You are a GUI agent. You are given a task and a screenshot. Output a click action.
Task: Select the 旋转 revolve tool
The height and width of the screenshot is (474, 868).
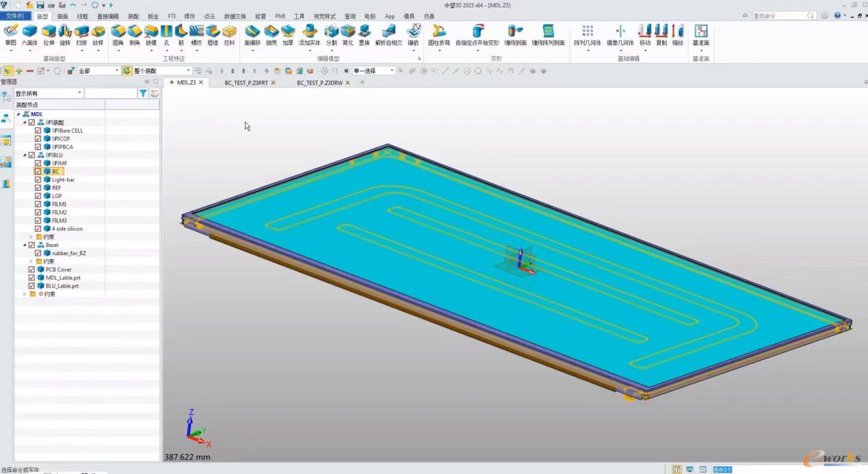point(65,35)
